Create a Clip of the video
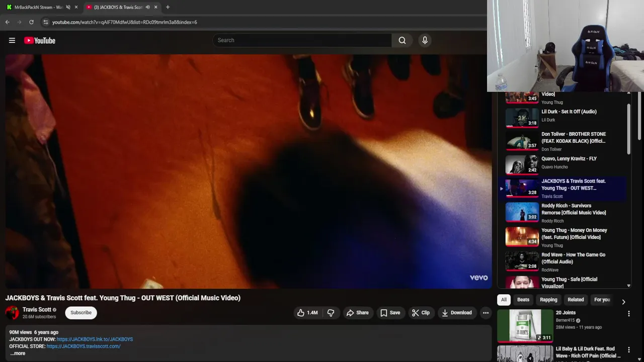Viewport: 644px width, 362px height. [x=421, y=313]
